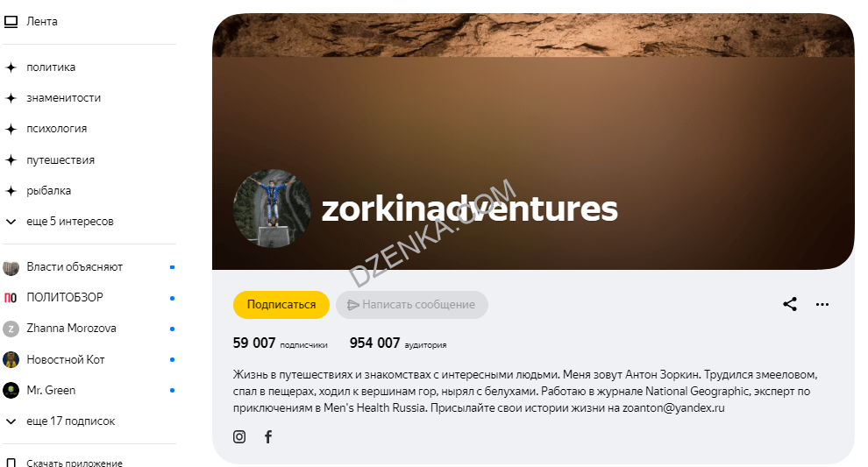Click the share icon
Image resolution: width=868 pixels, height=467 pixels.
790,304
